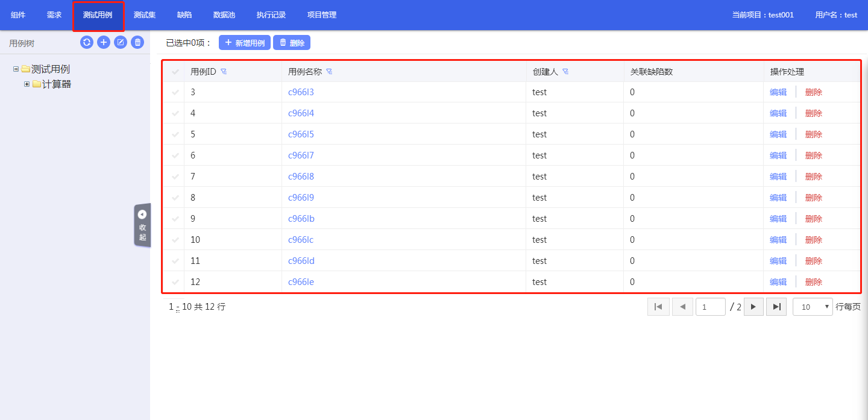Switch to the 缺陷 tab
This screenshot has width=868, height=420.
coord(184,15)
